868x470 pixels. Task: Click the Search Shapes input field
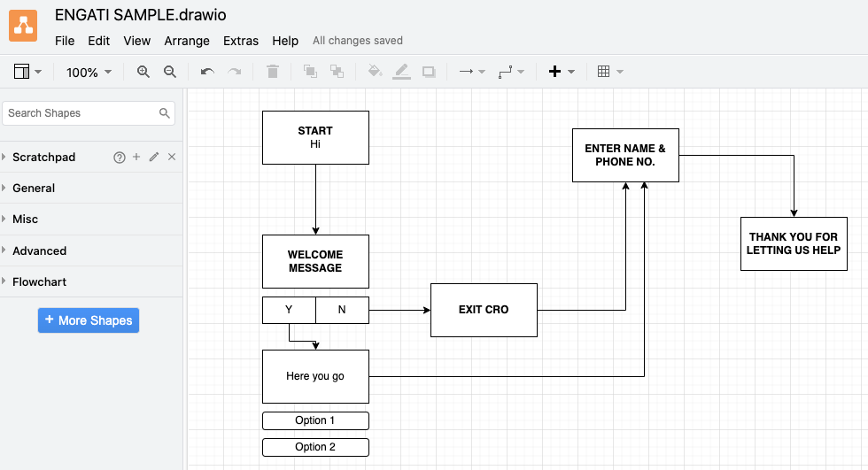point(80,113)
